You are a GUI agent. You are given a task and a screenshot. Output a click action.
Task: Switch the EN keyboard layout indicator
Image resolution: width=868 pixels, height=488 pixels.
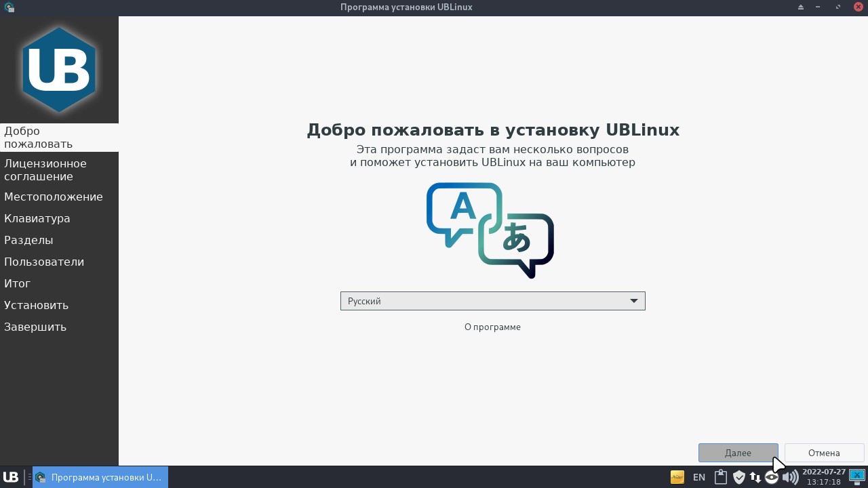tap(699, 477)
